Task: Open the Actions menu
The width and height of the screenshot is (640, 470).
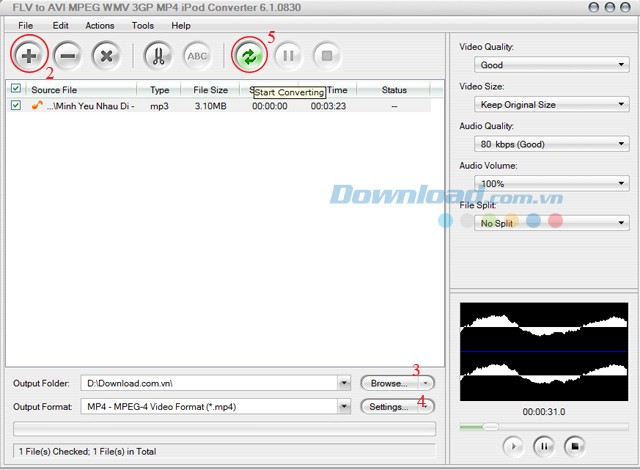Action: (x=100, y=25)
